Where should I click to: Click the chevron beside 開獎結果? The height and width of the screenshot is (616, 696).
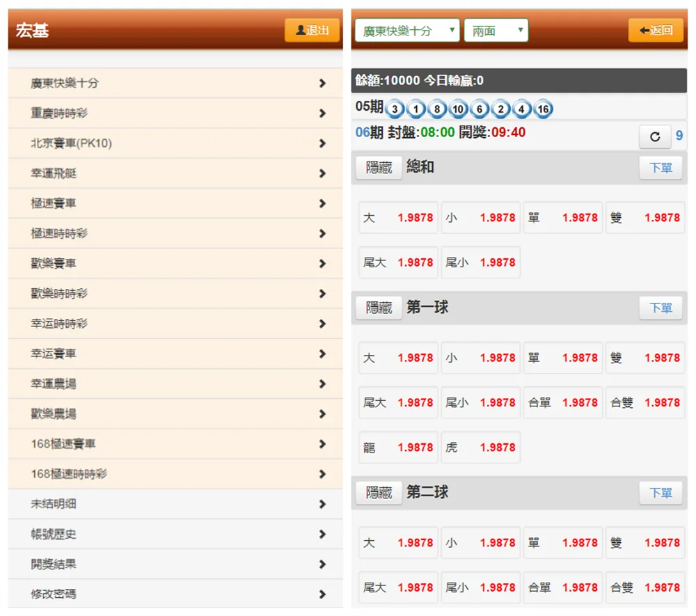click(322, 564)
